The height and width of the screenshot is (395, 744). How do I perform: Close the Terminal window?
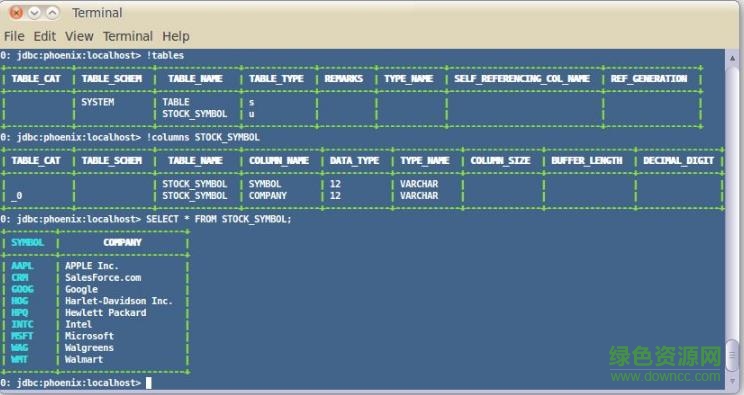point(16,13)
